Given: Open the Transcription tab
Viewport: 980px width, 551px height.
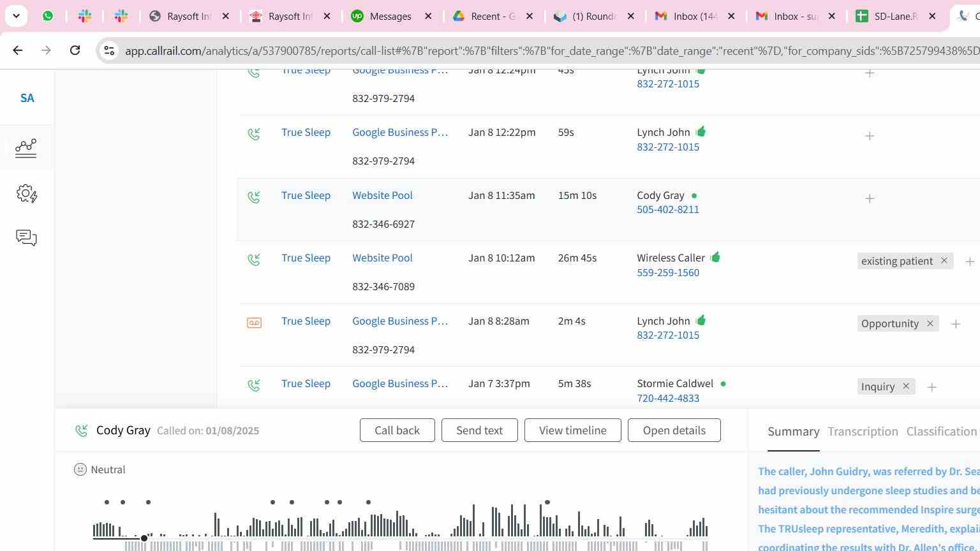Looking at the screenshot, I should click(x=863, y=432).
